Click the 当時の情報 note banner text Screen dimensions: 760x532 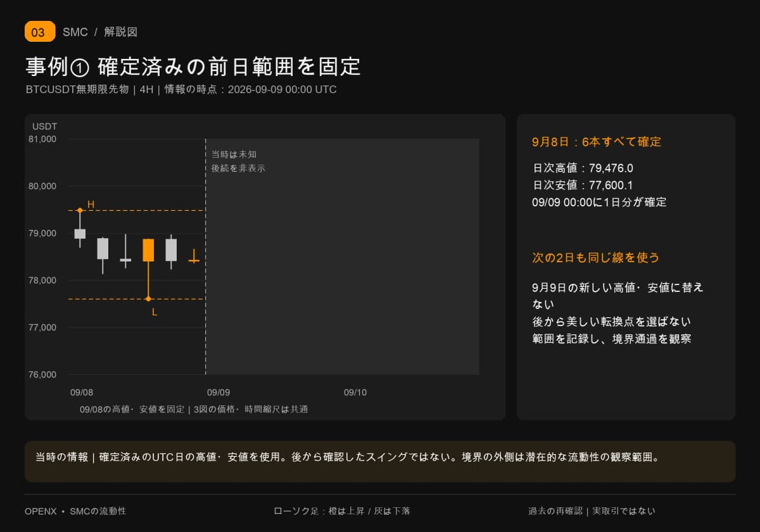tap(347, 457)
